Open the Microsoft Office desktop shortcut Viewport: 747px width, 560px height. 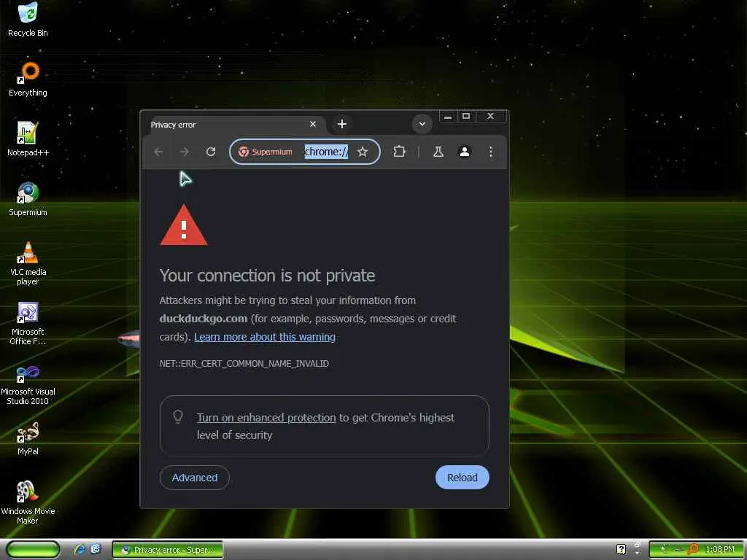point(28,323)
